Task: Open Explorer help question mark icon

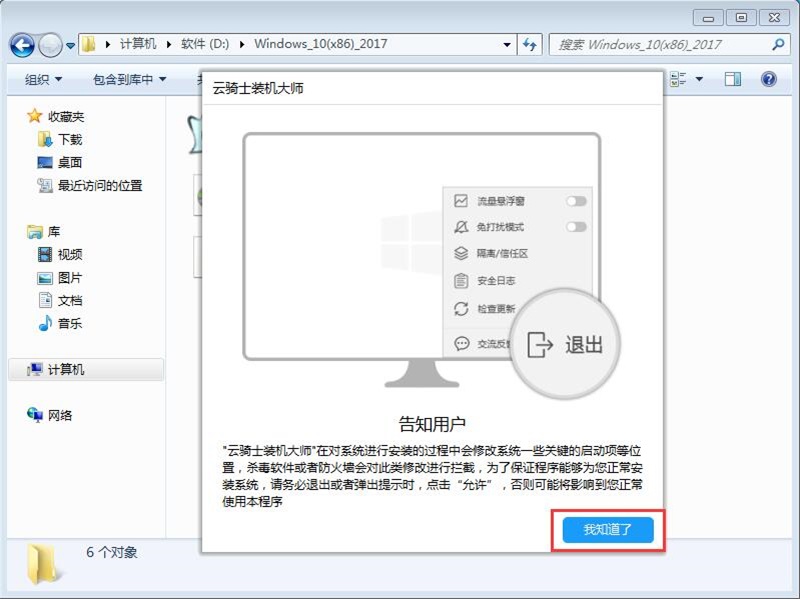Action: (x=768, y=79)
